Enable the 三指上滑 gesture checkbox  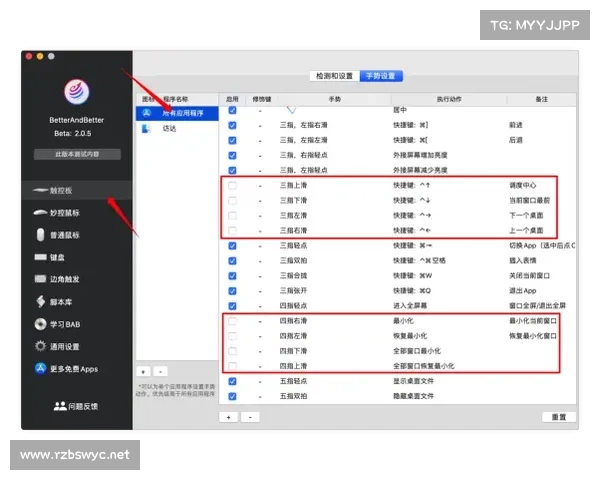(x=233, y=185)
